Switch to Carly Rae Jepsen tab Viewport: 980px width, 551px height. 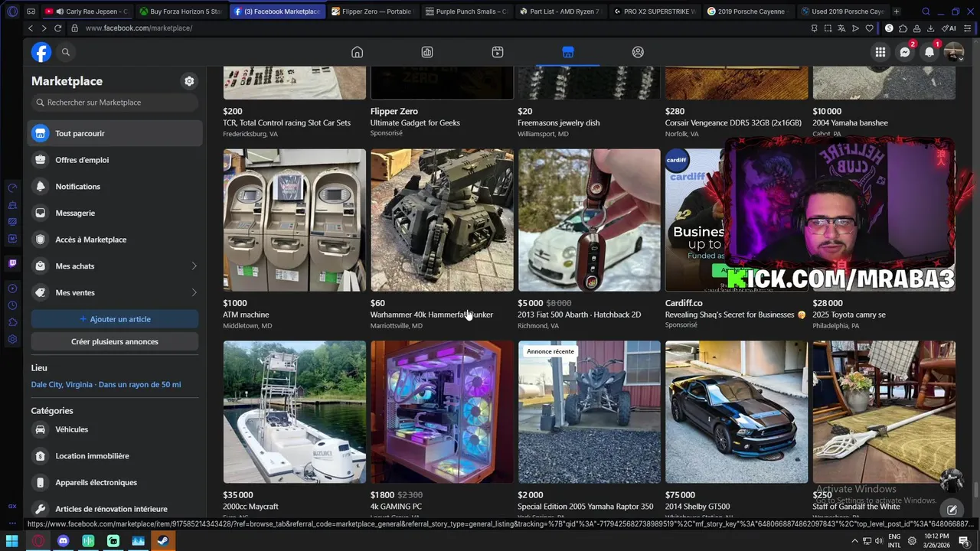87,11
